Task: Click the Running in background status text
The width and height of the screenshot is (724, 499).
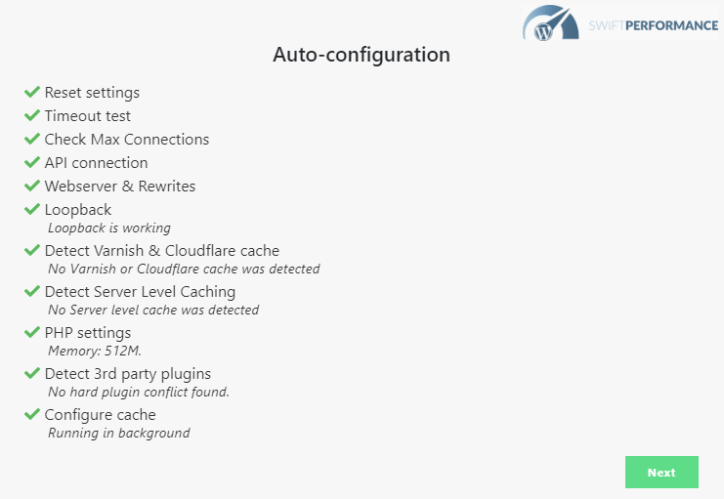Action: pyautogui.click(x=119, y=433)
